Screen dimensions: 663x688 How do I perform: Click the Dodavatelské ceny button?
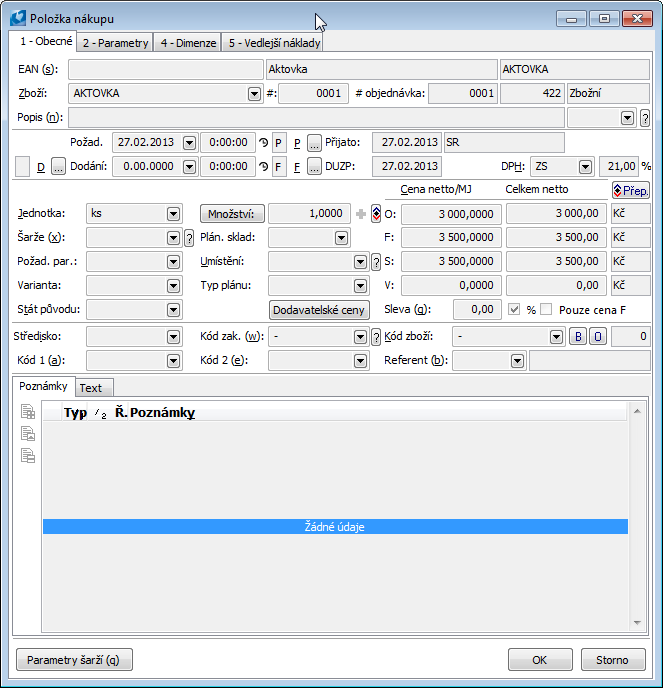pos(319,310)
